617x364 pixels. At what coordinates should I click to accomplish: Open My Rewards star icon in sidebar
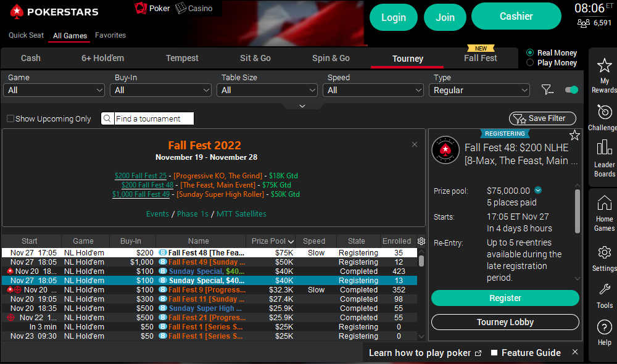point(604,66)
